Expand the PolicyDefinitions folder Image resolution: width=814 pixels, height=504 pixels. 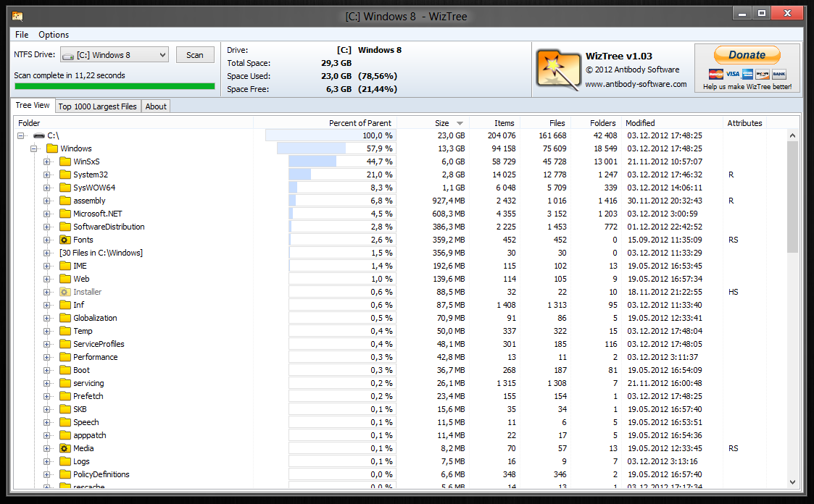coord(46,474)
